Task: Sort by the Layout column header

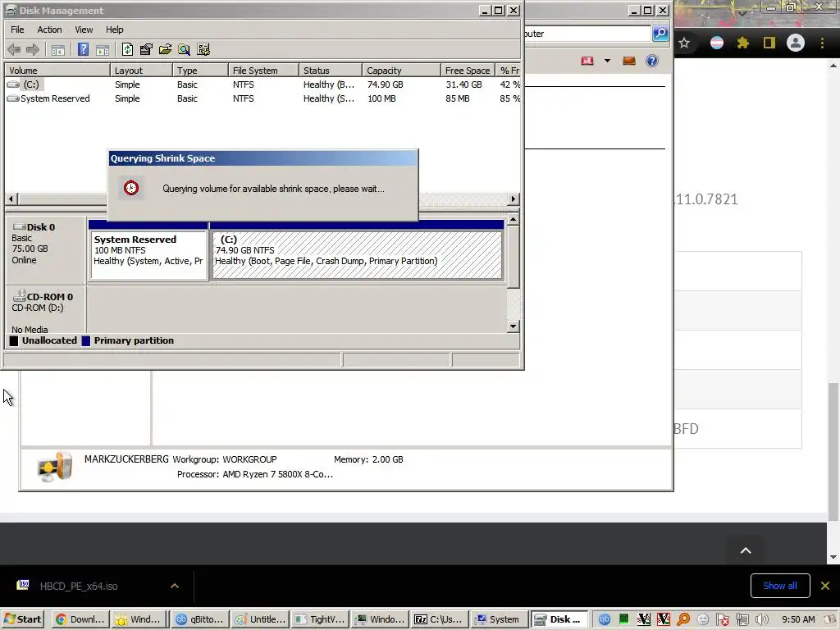Action: coord(141,71)
